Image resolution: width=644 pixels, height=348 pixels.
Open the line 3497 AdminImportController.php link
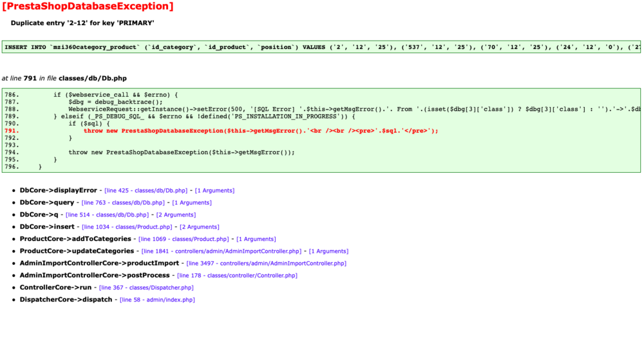(266, 264)
